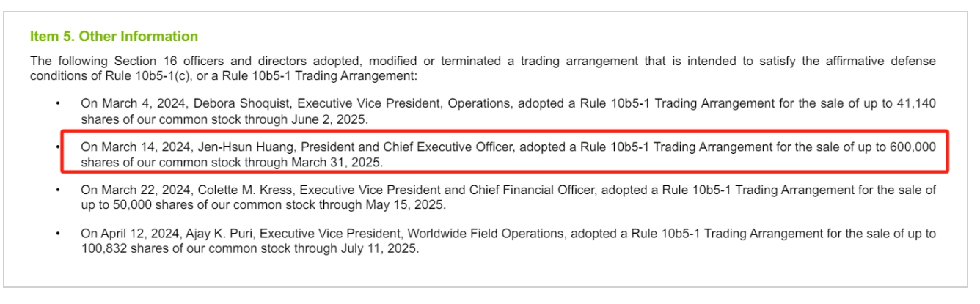The image size is (980, 304).
Task: Click the "Item 5. Other Information" heading
Action: [114, 36]
